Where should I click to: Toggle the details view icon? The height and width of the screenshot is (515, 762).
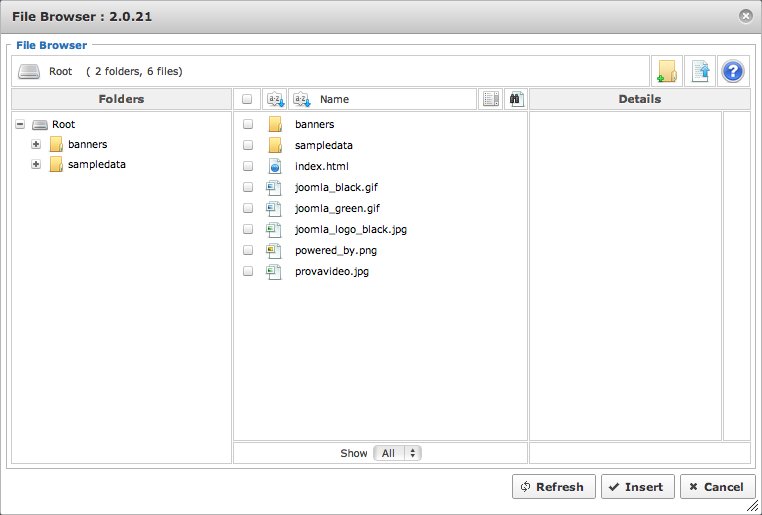coord(490,99)
